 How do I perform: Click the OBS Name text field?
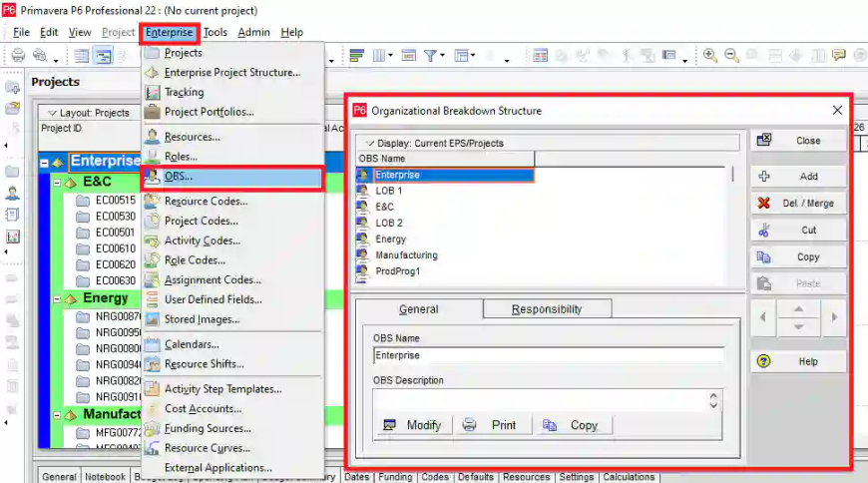pos(547,355)
